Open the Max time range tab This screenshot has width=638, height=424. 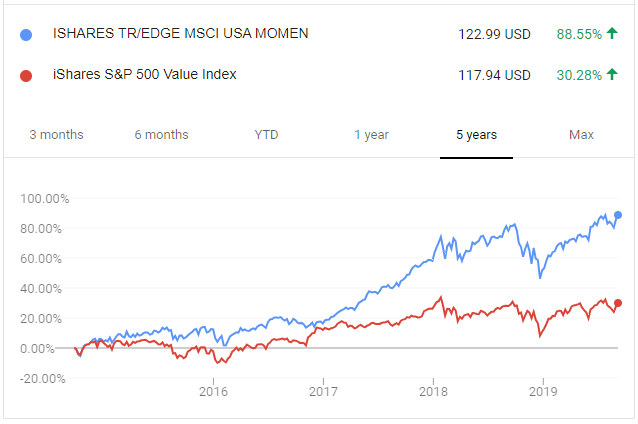pyautogui.click(x=581, y=135)
